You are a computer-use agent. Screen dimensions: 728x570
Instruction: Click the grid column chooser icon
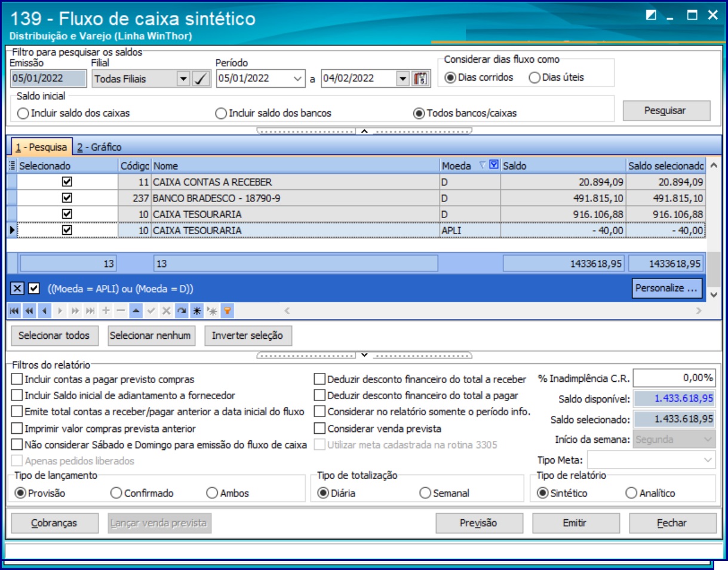pos(13,166)
